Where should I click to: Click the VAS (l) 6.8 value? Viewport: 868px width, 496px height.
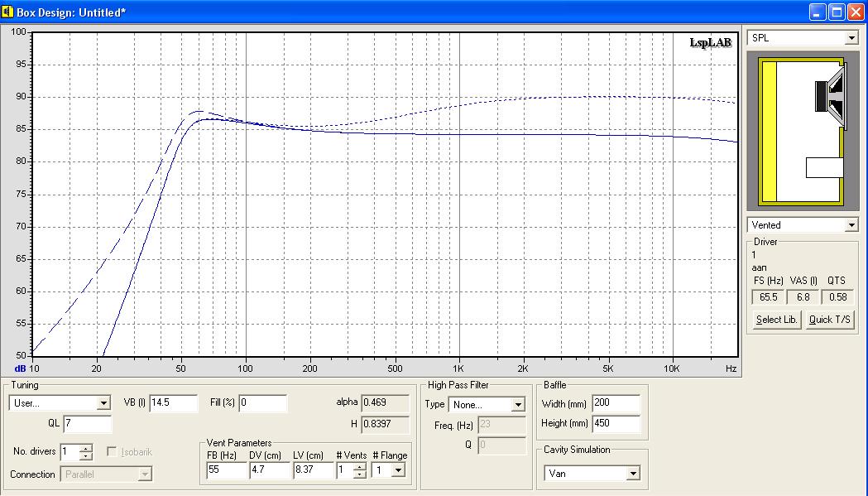(x=803, y=297)
